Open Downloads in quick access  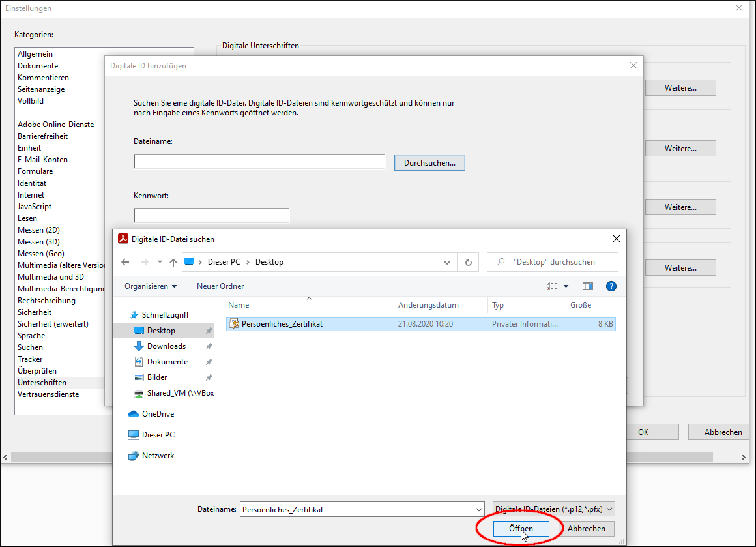coord(166,346)
